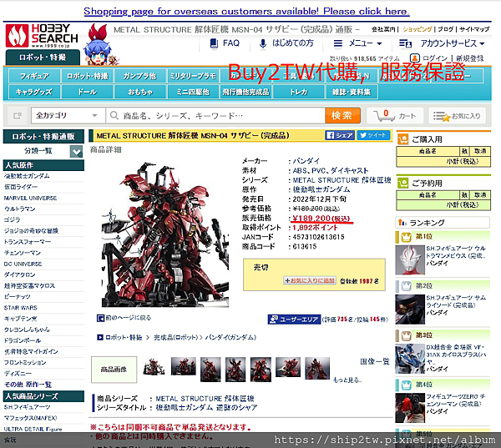Open the ミニ四駆他 category tab
The height and width of the screenshot is (448, 501).
coord(193,92)
